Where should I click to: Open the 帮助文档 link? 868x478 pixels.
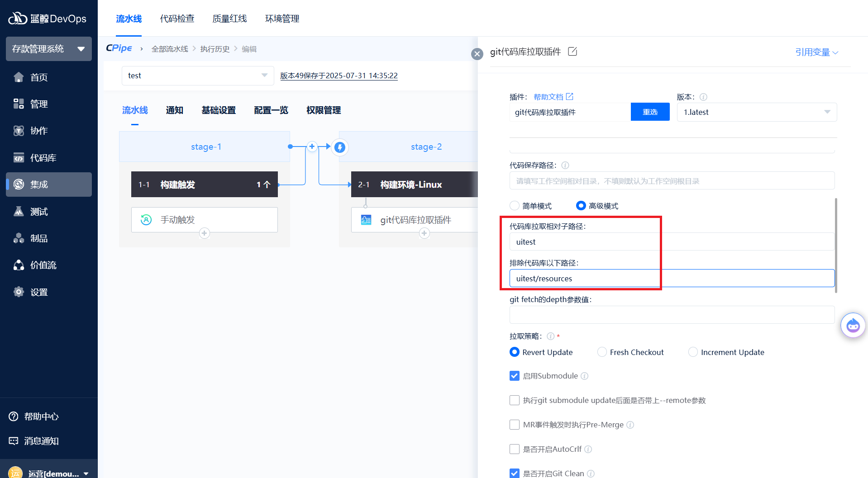553,97
